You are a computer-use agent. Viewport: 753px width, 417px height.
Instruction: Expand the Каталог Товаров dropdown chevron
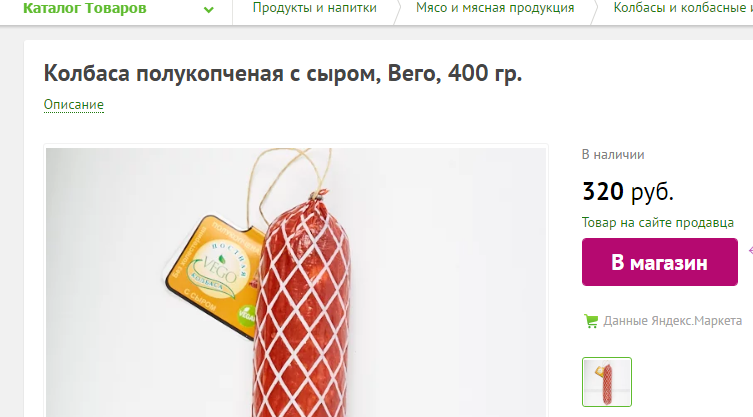tap(208, 9)
